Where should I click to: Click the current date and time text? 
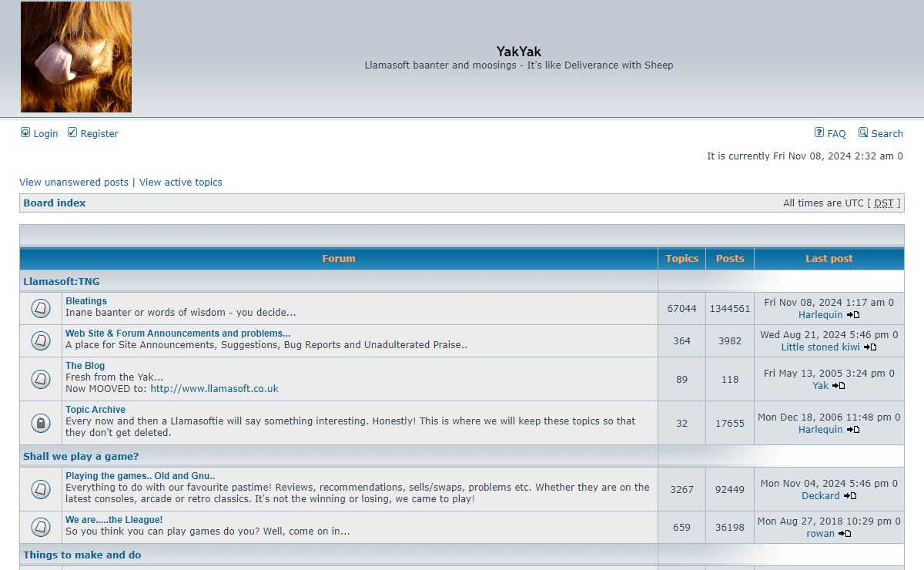point(805,156)
